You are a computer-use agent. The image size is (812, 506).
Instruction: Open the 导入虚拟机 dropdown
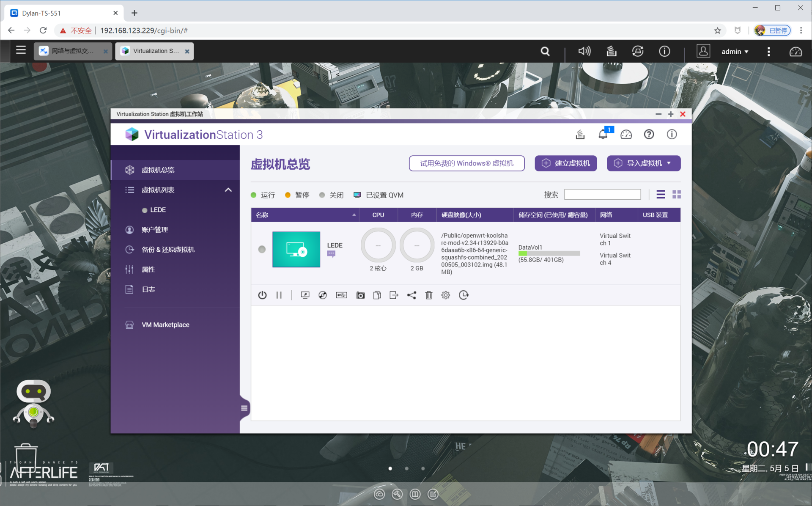pos(643,163)
